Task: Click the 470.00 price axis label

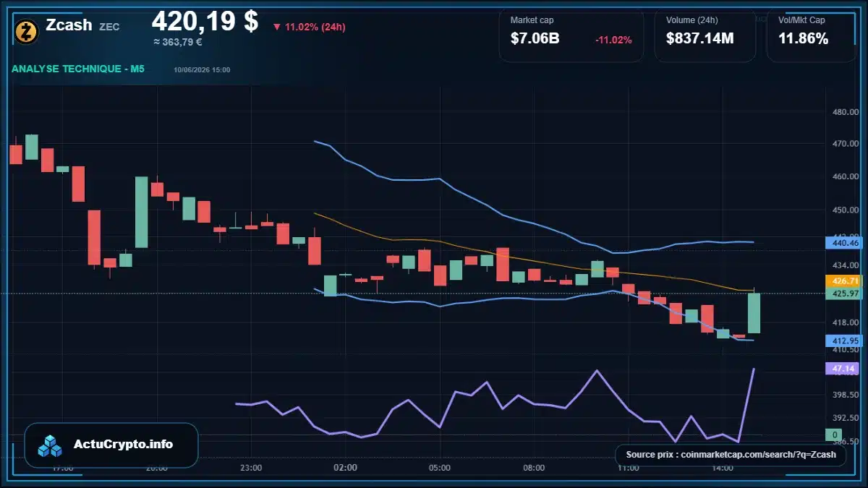Action: point(846,144)
